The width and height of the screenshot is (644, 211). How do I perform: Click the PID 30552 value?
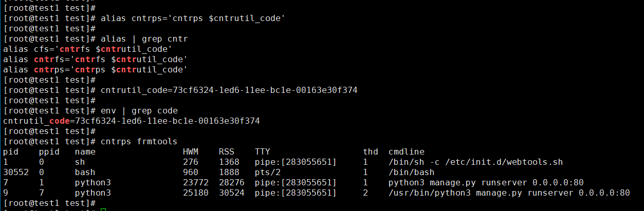[15, 172]
